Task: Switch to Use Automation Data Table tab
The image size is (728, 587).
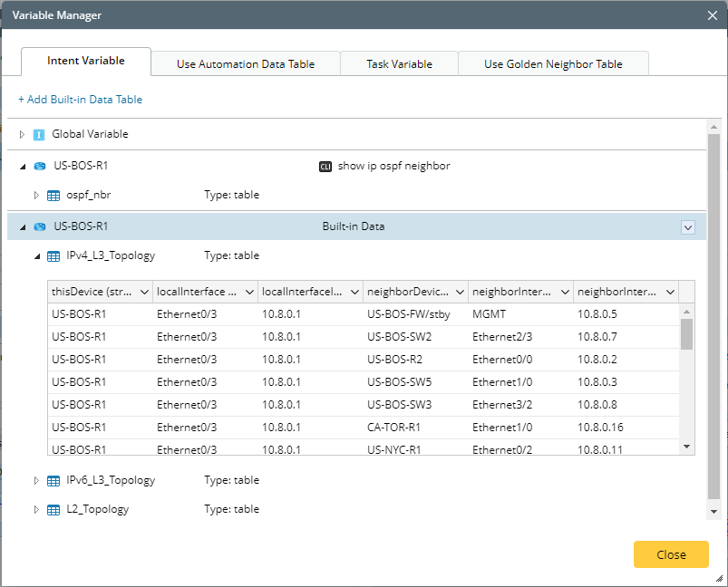Action: click(246, 64)
